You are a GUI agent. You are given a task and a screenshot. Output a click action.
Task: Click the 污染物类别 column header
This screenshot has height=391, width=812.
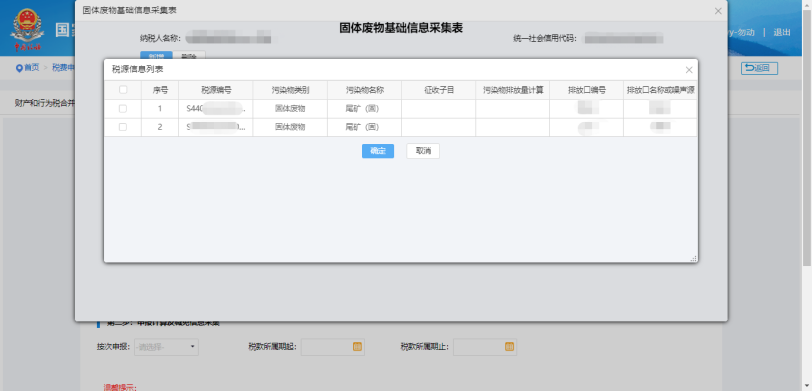pos(290,90)
